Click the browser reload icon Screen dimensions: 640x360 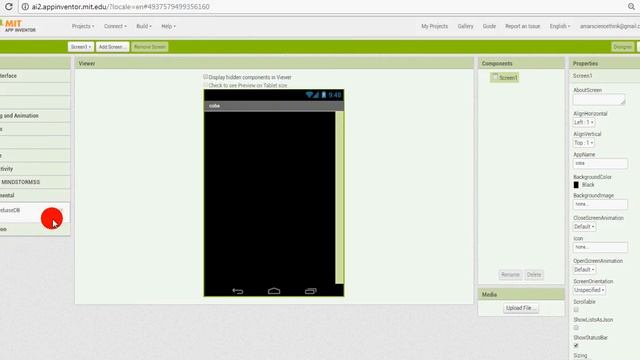[9, 7]
